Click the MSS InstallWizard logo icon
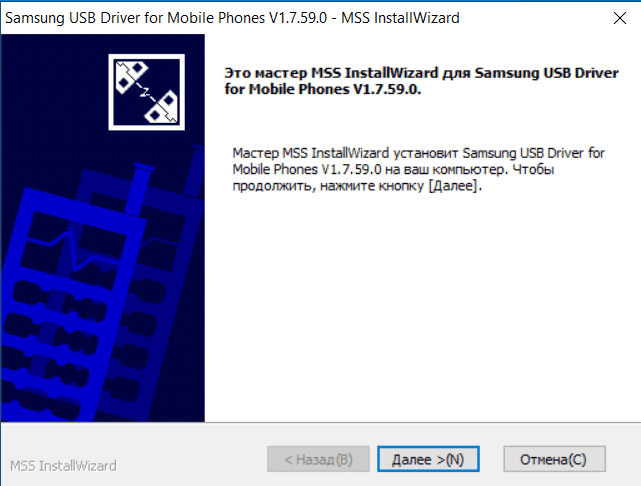Screen dimensions: 641x486 coord(146,92)
